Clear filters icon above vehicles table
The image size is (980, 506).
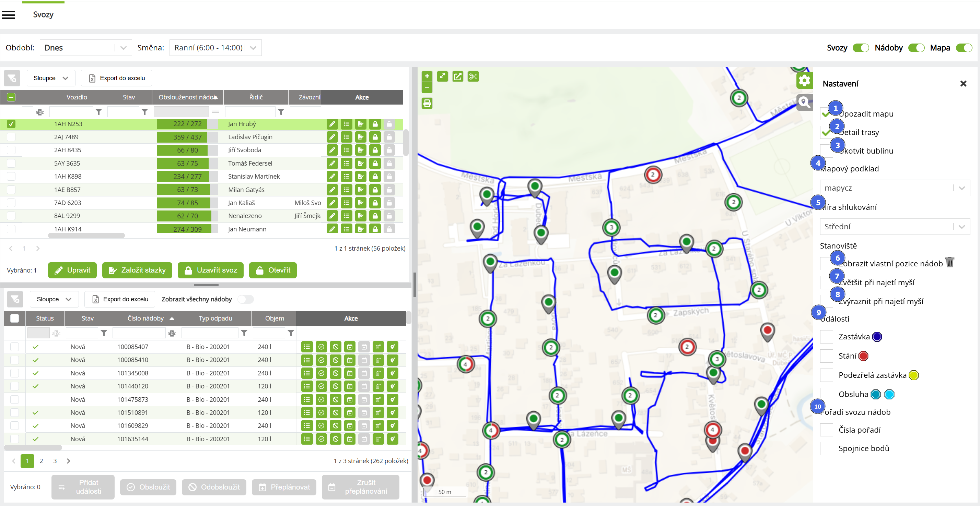pos(12,78)
